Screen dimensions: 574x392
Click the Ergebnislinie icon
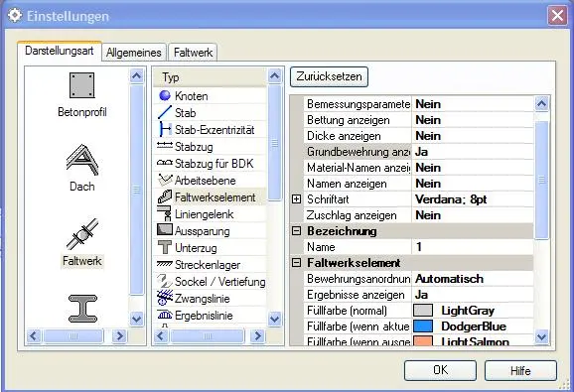[x=165, y=315]
